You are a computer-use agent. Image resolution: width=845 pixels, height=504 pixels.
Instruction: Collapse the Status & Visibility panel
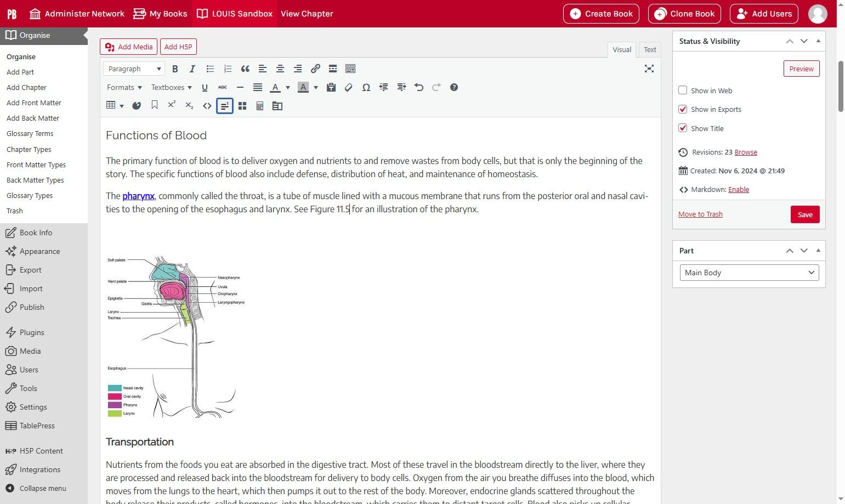point(818,41)
